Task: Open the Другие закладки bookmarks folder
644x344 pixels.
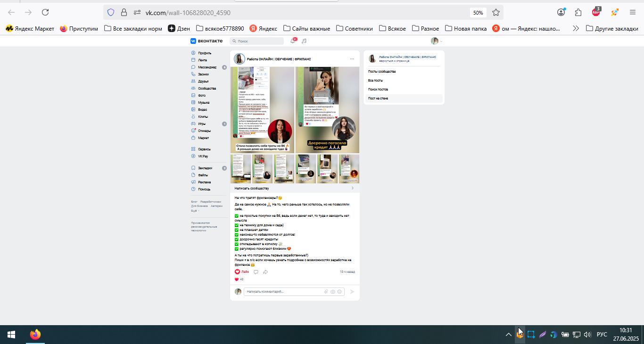Action: [x=612, y=28]
